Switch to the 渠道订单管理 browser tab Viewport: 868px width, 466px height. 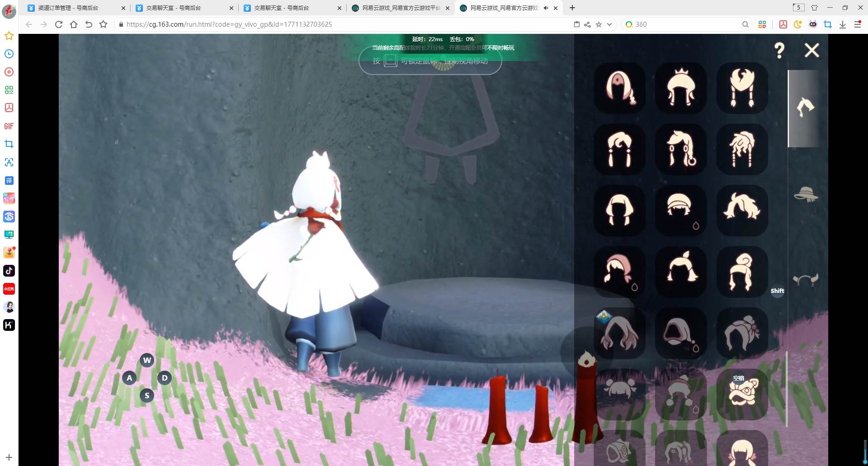coord(69,8)
